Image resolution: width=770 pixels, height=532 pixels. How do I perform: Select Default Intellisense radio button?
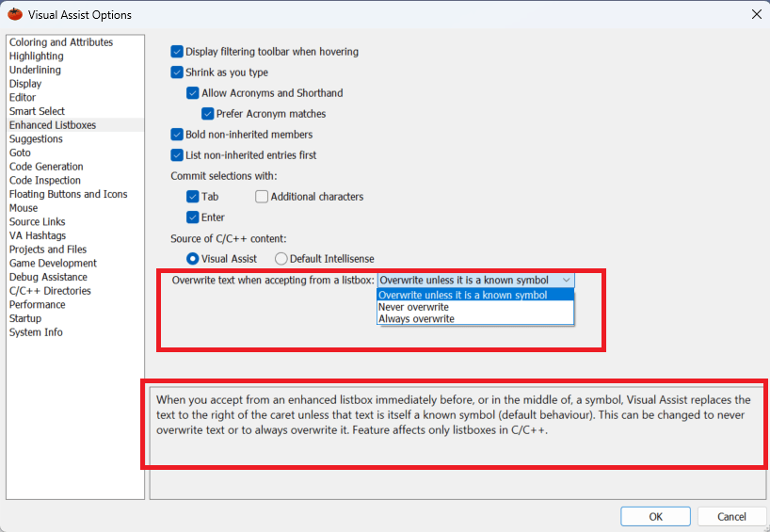(x=281, y=259)
